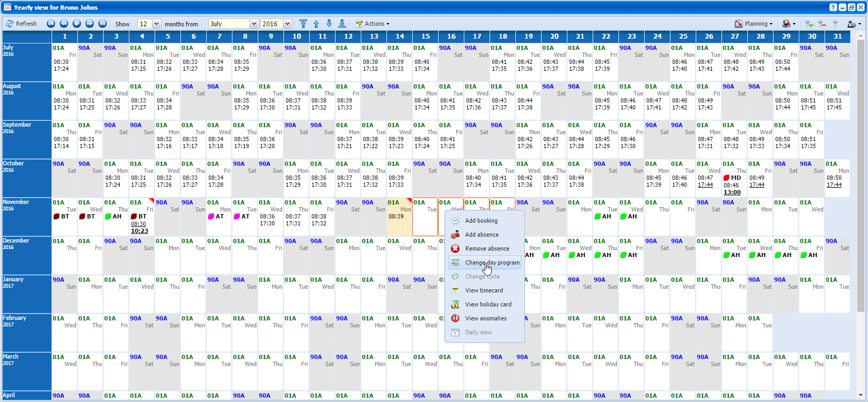Screen dimensions: 868x402
Task: Expand the start month July dropdown
Action: click(x=254, y=24)
